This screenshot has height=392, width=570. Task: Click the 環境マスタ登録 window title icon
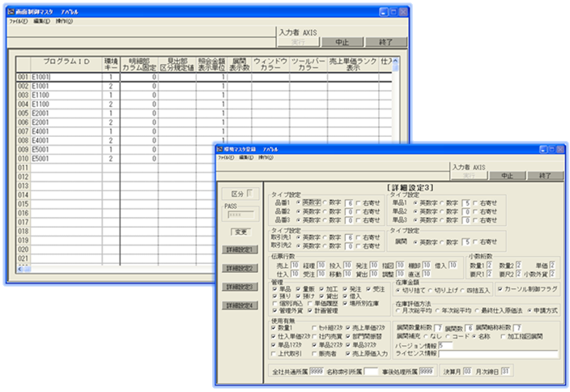(x=221, y=150)
